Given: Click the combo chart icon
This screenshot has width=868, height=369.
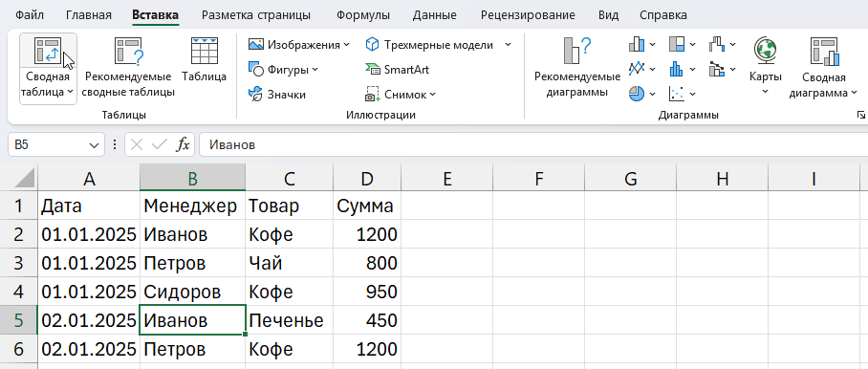Looking at the screenshot, I should pyautogui.click(x=717, y=69).
